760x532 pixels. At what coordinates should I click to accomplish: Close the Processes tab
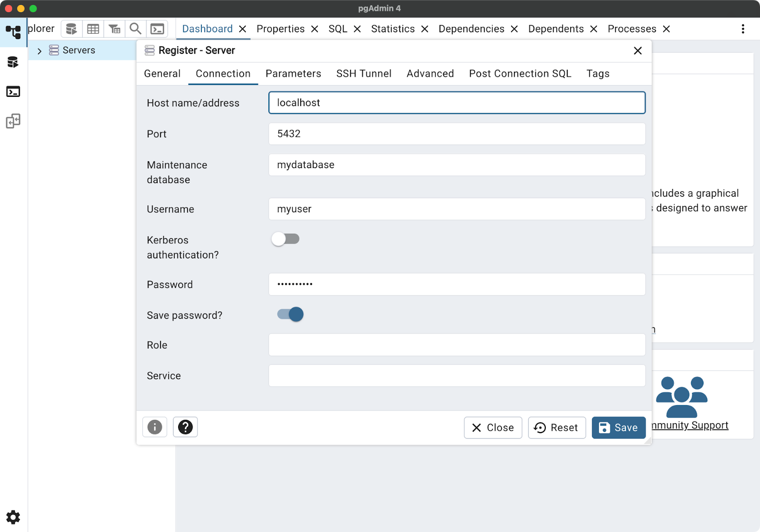[666, 29]
